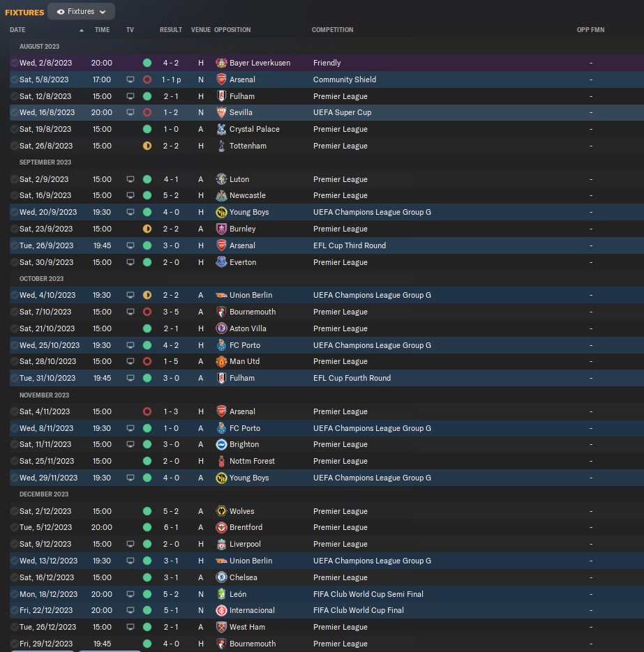Click the Arsenal badge in the Community Shield row
Viewport: 644px width, 652px height.
221,79
